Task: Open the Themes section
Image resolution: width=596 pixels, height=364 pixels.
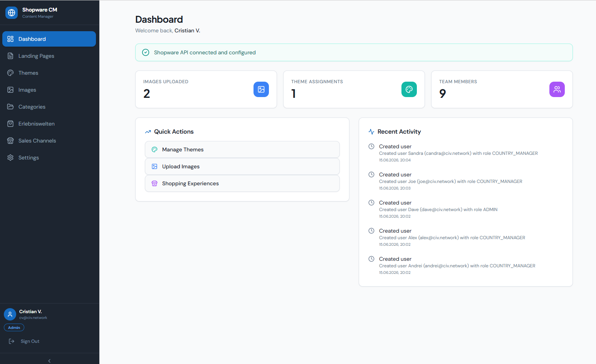Action: coord(49,73)
